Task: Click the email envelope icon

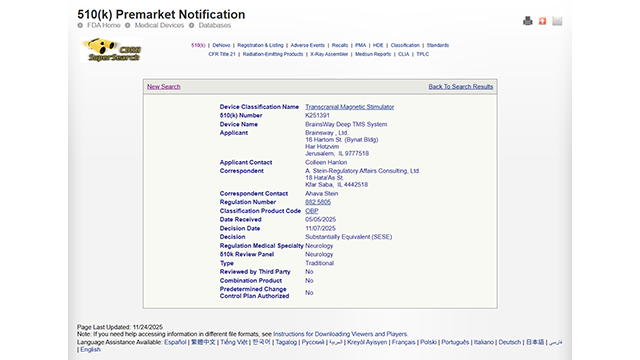Action: pos(557,21)
